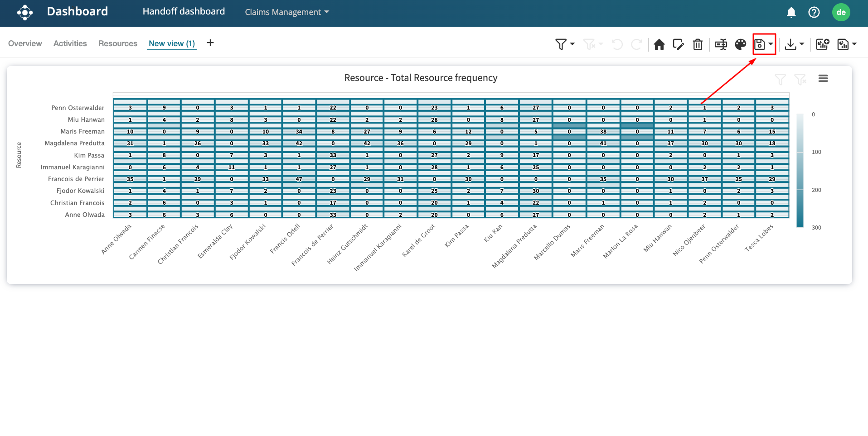
Task: Click the rename view icon
Action: (x=721, y=44)
